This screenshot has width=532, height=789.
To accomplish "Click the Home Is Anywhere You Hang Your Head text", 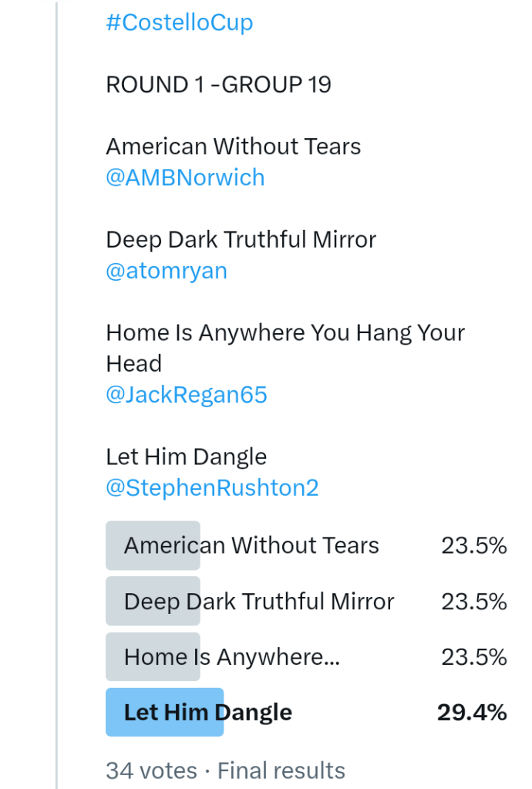I will [285, 333].
